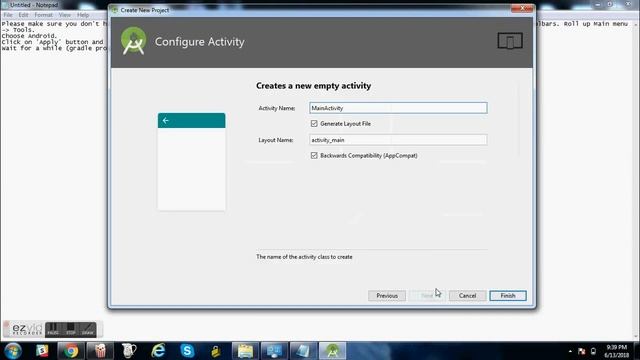The image size is (640, 360).
Task: Click the Notepad vertical scrollbar
Action: tap(636, 180)
